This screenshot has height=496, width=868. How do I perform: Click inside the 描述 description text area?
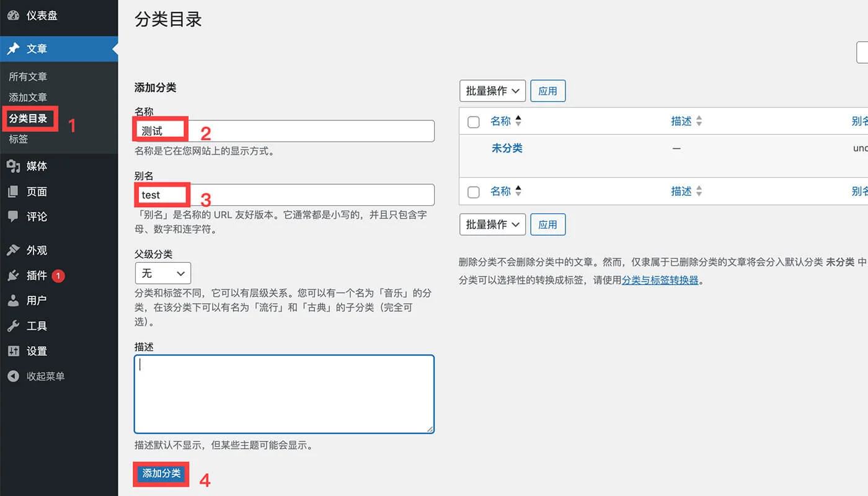point(283,391)
